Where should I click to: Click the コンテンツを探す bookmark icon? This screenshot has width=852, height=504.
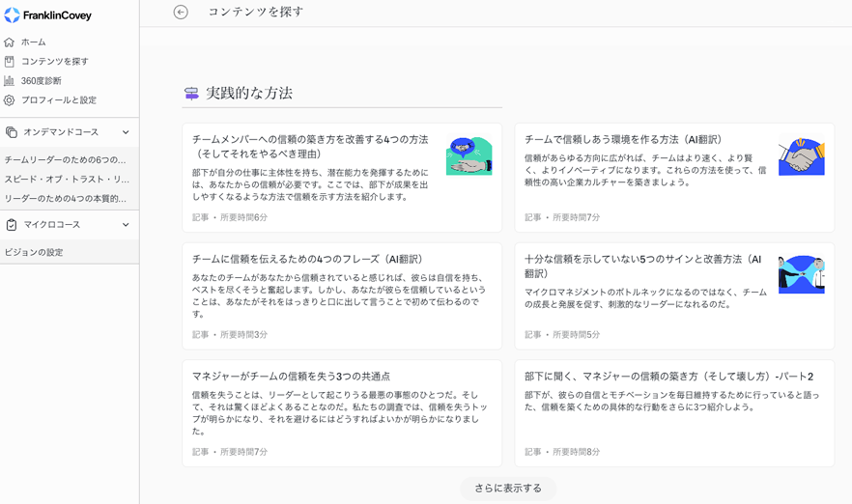tap(10, 62)
